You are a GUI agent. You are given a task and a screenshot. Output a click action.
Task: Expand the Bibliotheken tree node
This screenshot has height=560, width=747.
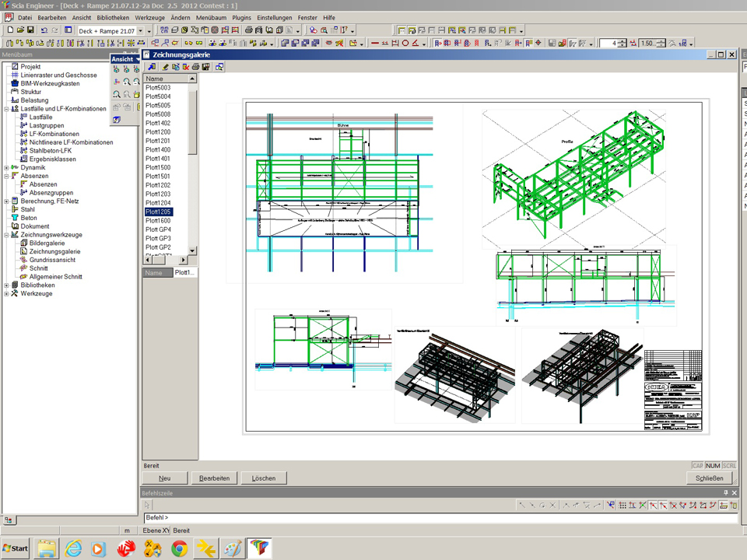[x=6, y=285]
